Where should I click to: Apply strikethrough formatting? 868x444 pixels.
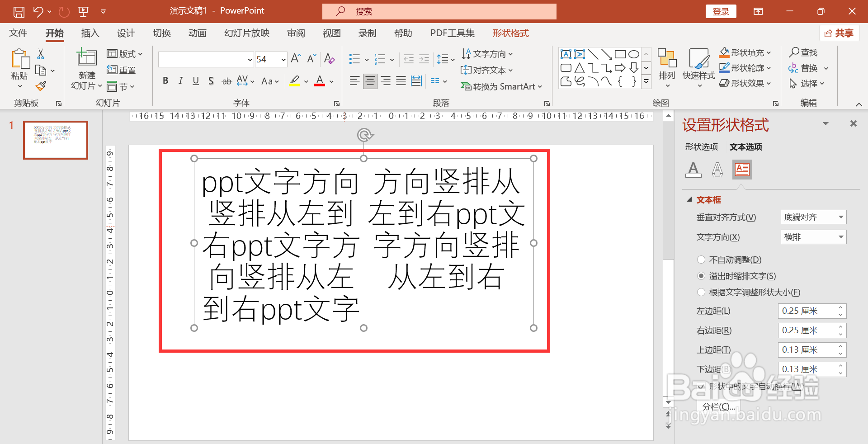pos(226,81)
